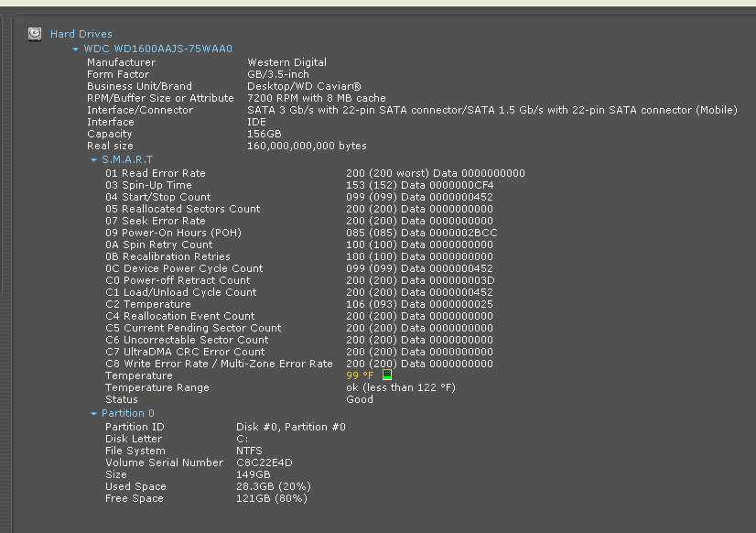This screenshot has height=533, width=756.
Task: Click the Disk #0, Partition #0 value
Action: tap(291, 427)
